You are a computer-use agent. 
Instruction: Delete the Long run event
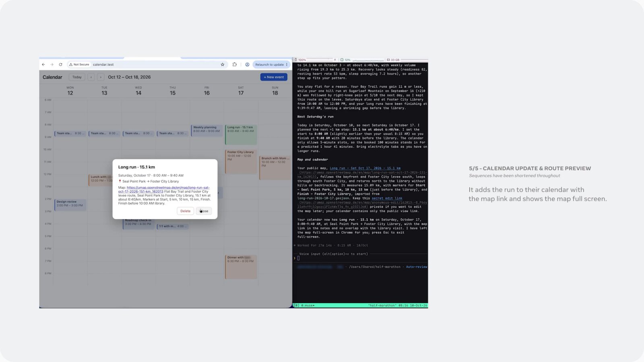[x=185, y=211]
